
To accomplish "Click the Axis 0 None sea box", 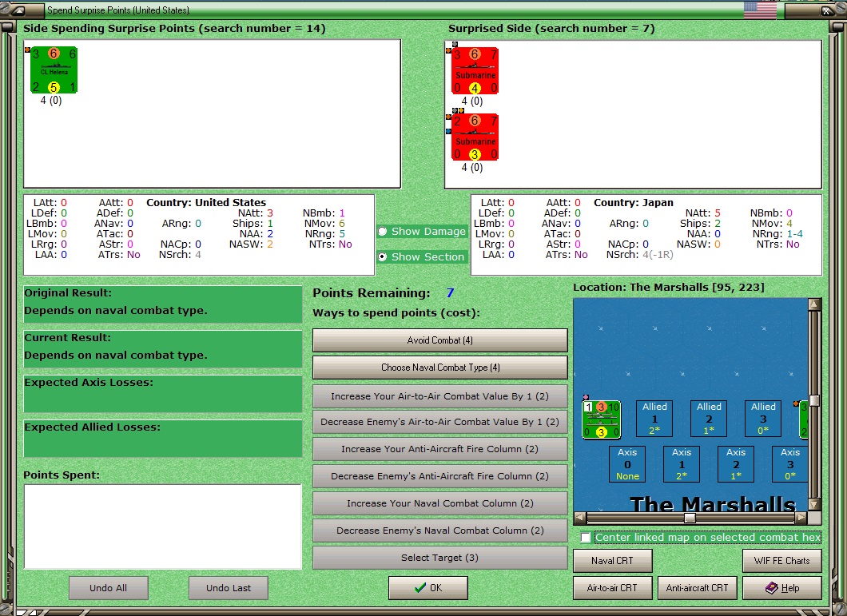I will 627,463.
